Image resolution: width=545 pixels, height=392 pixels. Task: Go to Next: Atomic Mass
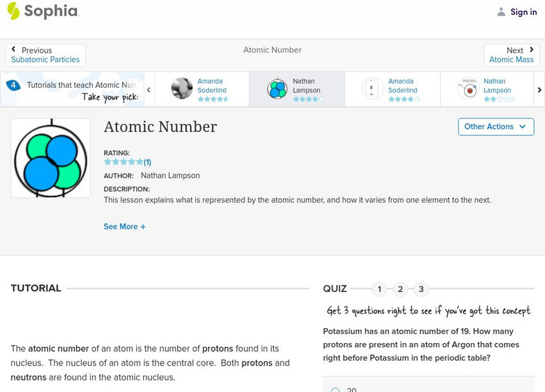tap(512, 55)
